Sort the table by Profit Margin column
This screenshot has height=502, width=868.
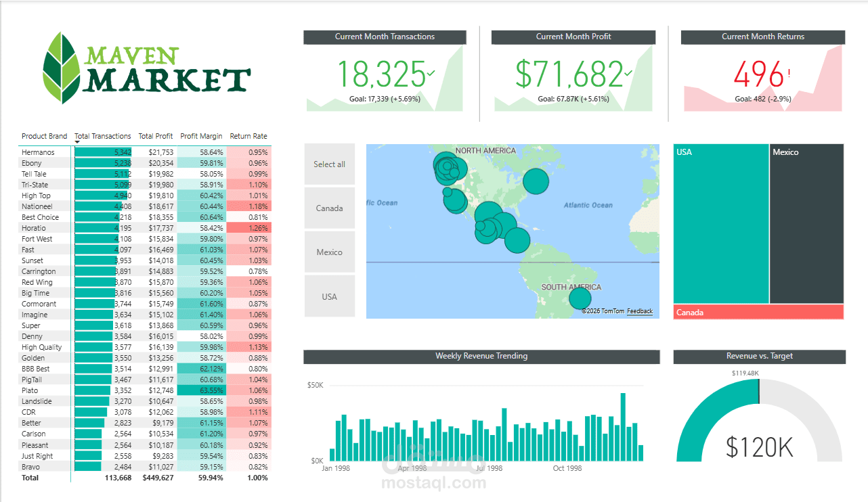(x=201, y=136)
